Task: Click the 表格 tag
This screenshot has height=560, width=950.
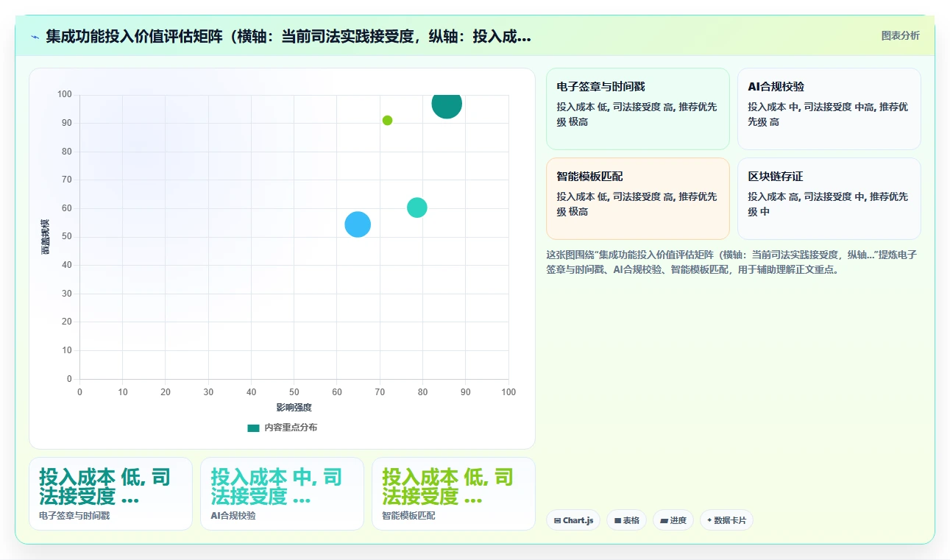Action: (626, 520)
